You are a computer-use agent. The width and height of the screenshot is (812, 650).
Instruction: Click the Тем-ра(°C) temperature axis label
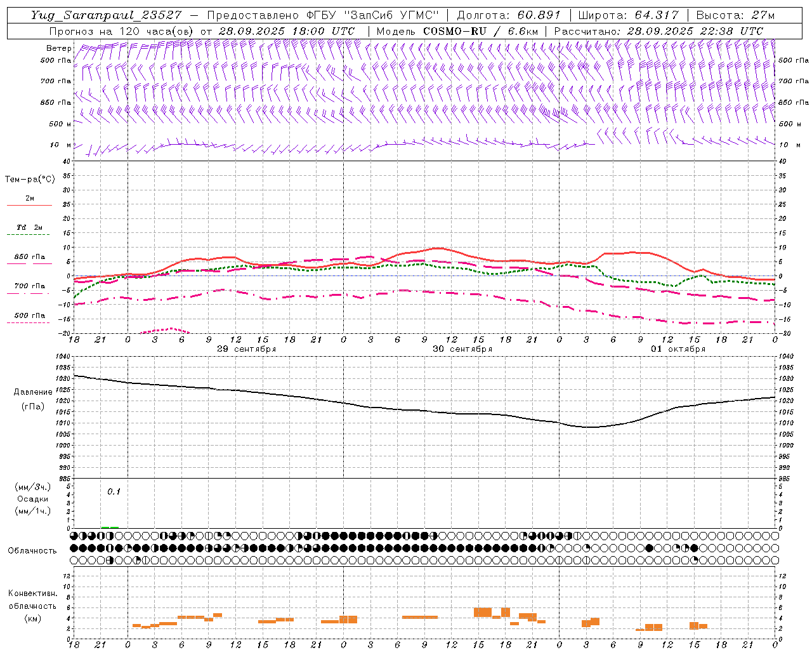coord(30,180)
